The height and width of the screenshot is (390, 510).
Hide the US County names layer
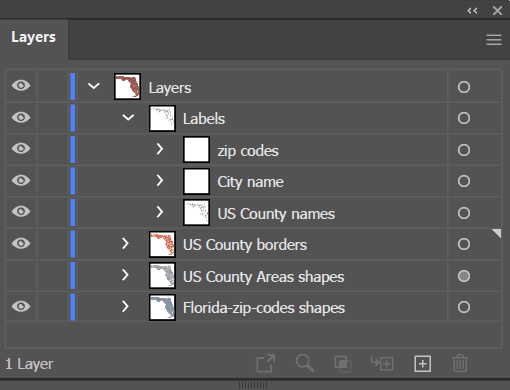coord(21,211)
